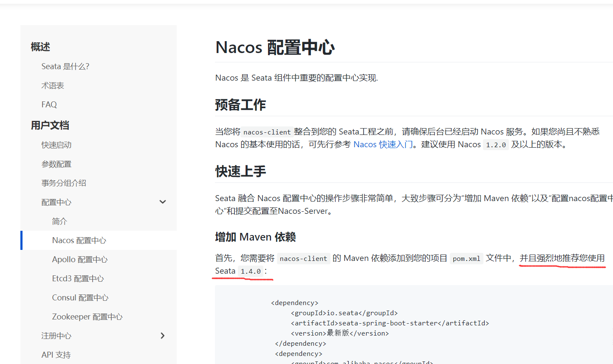
Task: Collapse the 配置中心 sidebar chevron
Action: 162,202
